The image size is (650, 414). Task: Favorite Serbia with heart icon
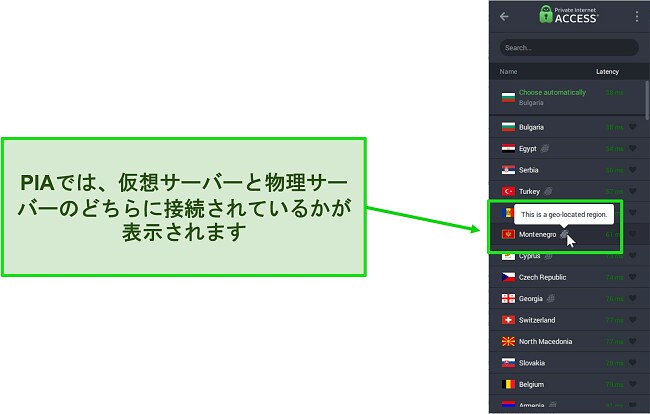[633, 169]
